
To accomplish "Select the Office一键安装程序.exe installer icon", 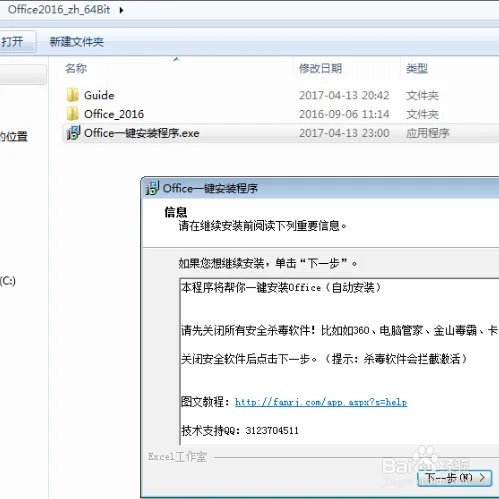I will click(x=73, y=133).
